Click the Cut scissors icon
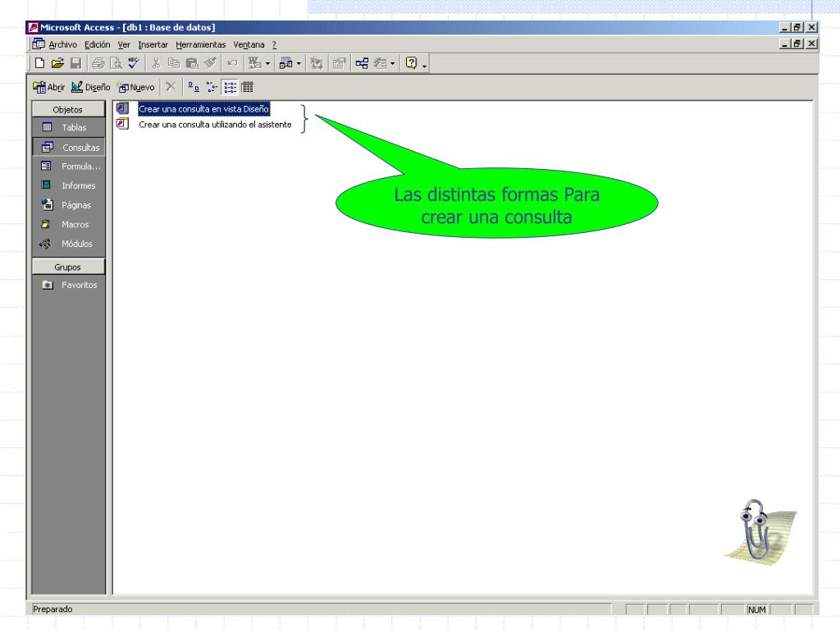This screenshot has height=630, width=840. (x=156, y=63)
